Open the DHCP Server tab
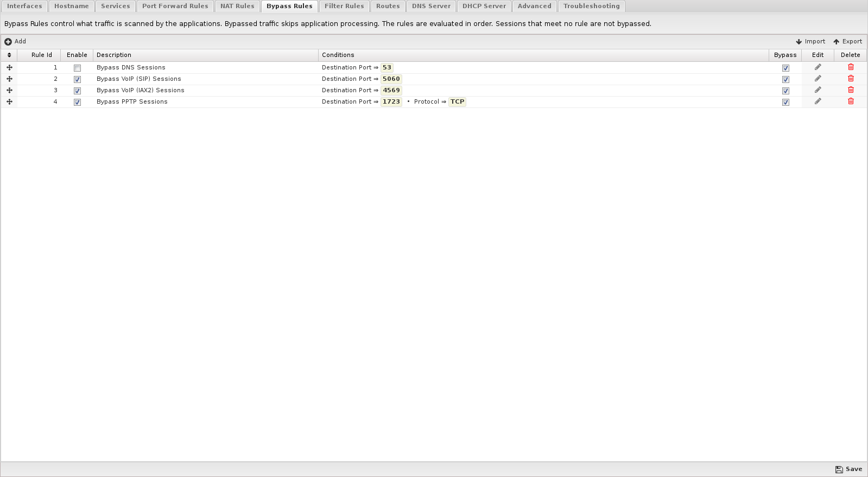The height and width of the screenshot is (477, 868). [484, 6]
